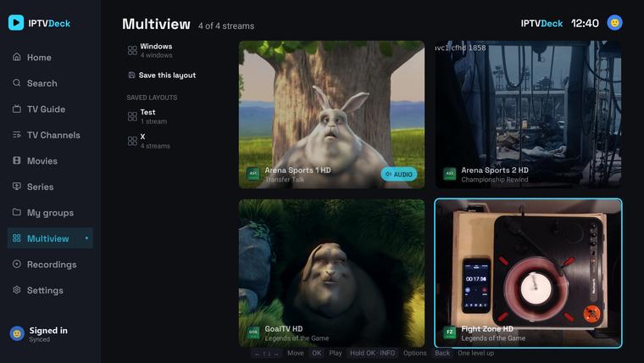Click the Transfer Talk program title
This screenshot has width=644, height=363.
(284, 180)
